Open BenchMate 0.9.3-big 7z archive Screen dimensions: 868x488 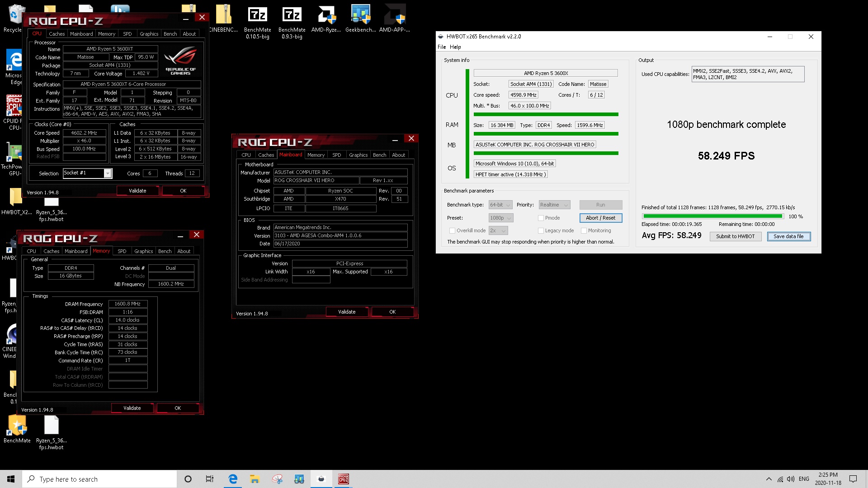[x=292, y=22]
